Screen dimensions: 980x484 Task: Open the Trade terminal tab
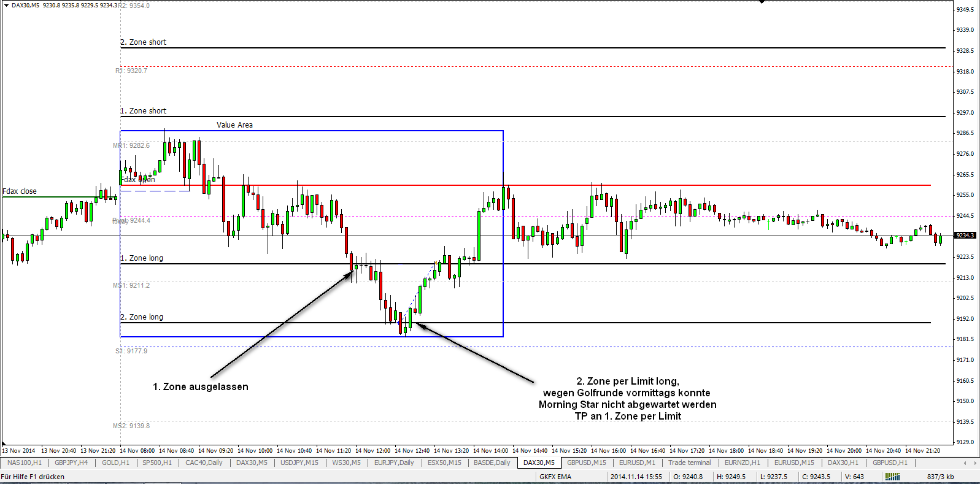click(x=689, y=463)
